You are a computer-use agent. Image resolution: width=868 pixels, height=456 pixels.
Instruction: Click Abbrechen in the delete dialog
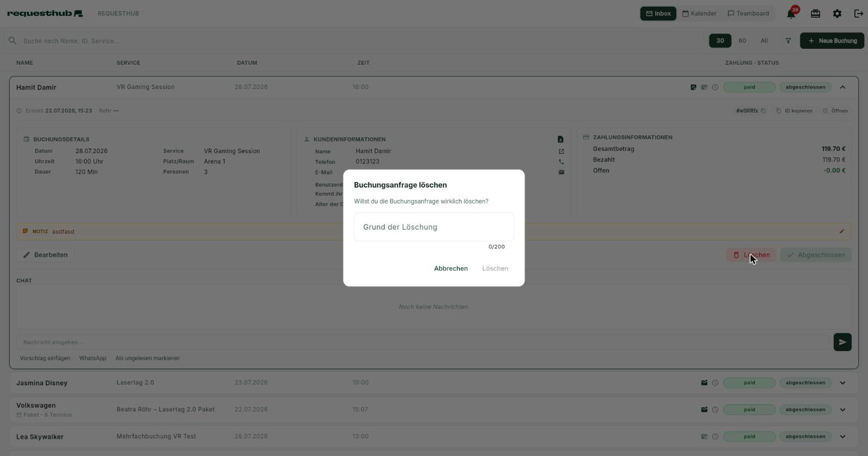click(451, 268)
